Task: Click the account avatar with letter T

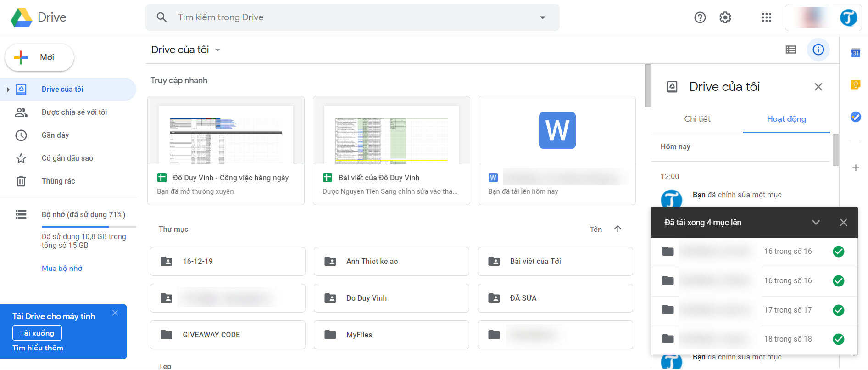Action: coord(848,17)
